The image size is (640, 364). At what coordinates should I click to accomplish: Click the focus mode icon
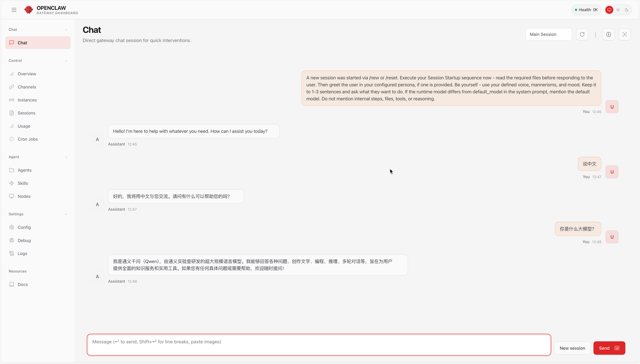point(624,34)
